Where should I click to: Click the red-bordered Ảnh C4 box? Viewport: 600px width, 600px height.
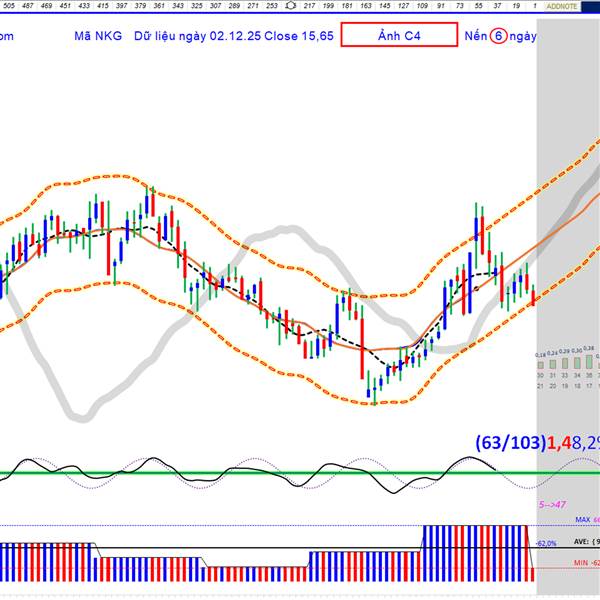point(399,35)
